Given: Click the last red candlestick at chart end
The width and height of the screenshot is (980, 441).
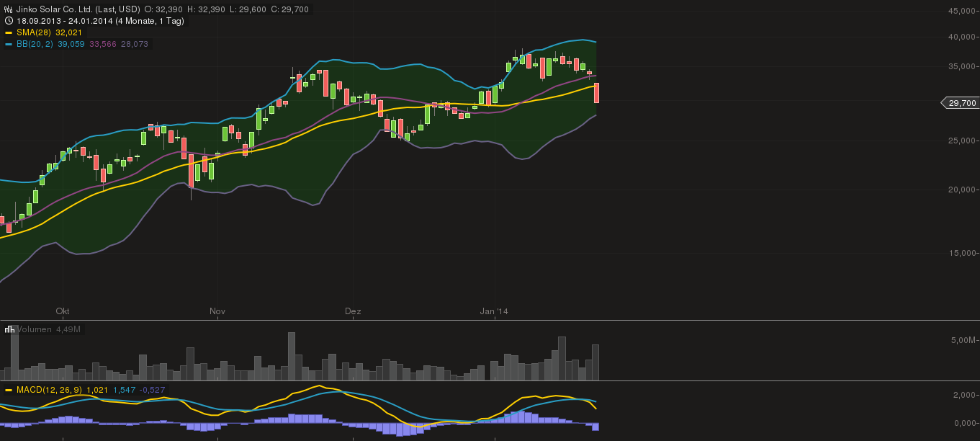Looking at the screenshot, I should click(596, 93).
